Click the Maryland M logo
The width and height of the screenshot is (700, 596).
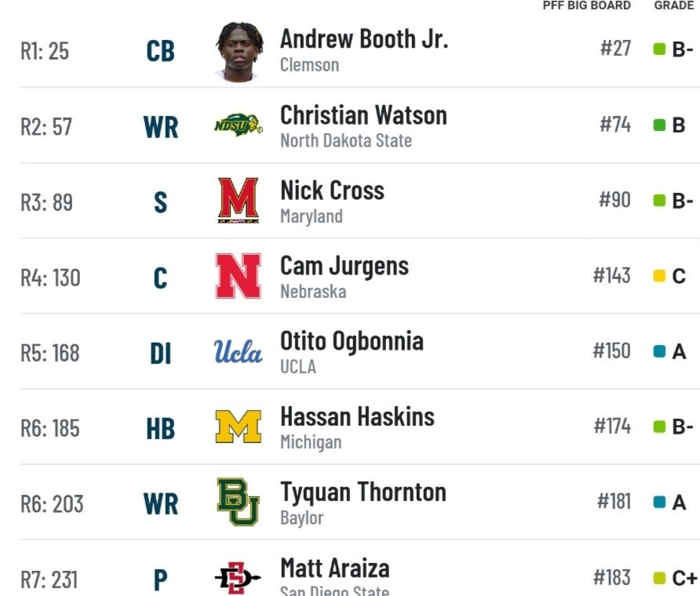[x=239, y=200]
